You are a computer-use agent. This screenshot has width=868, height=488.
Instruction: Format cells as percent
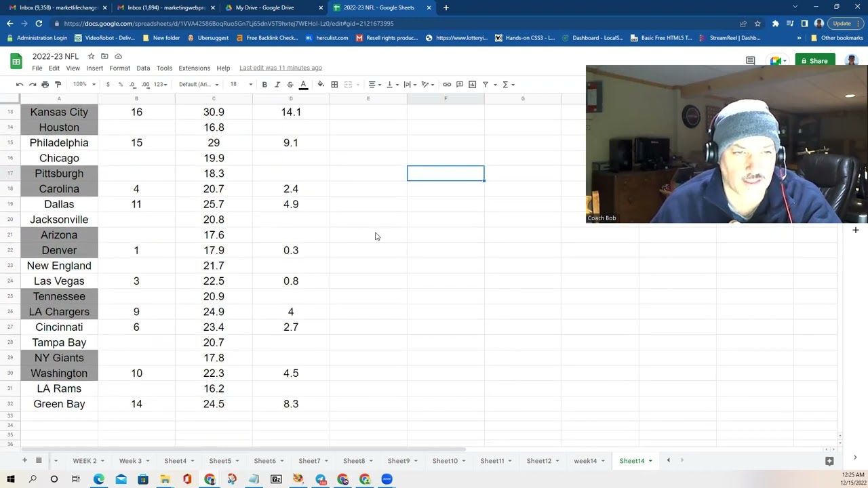(x=120, y=84)
